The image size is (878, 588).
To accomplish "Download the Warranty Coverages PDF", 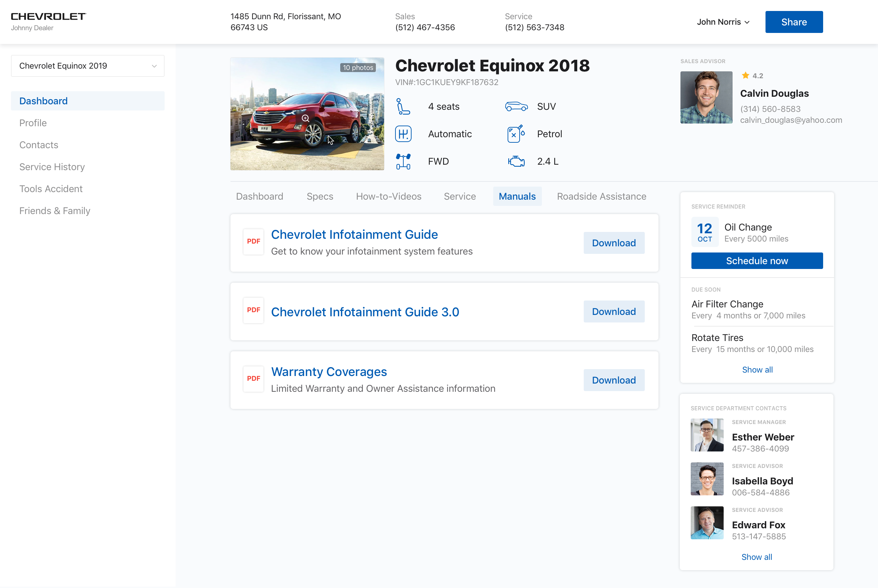I will (614, 380).
